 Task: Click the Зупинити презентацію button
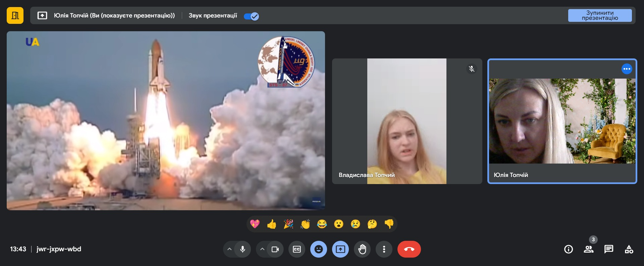(600, 15)
